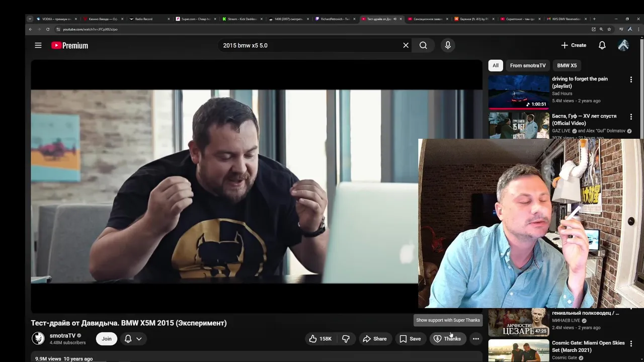Select the 'BMW X5' filter chip
The height and width of the screenshot is (362, 644).
pyautogui.click(x=567, y=65)
